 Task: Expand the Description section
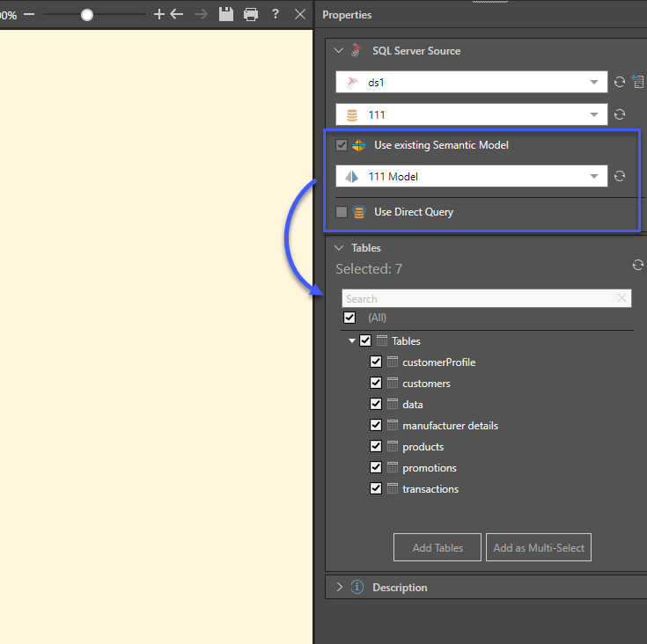click(339, 587)
